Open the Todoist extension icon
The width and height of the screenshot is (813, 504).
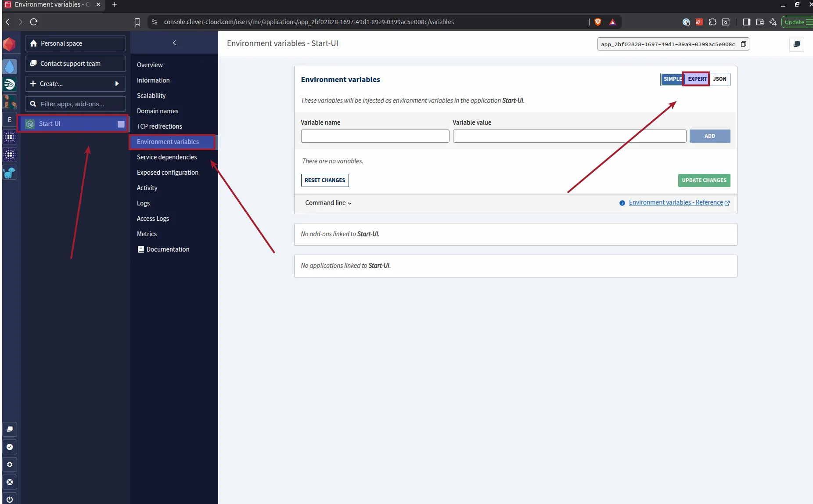coord(699,22)
